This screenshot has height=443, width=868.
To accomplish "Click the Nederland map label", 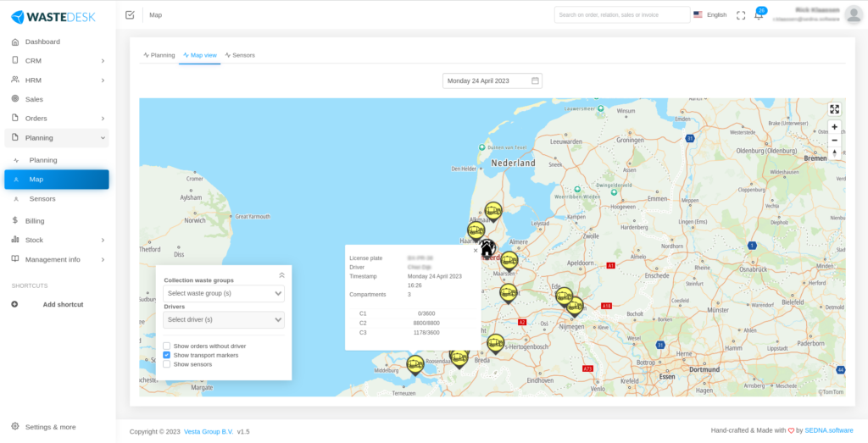I will (x=513, y=163).
